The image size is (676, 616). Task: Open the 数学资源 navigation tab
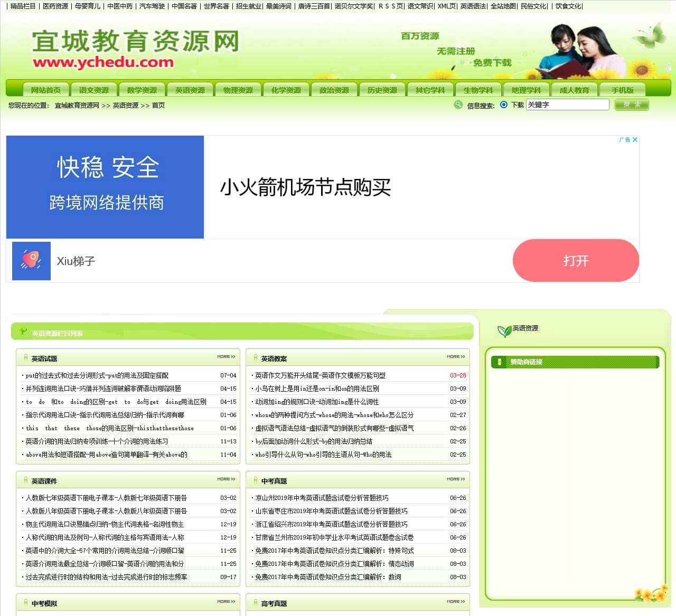(x=142, y=89)
